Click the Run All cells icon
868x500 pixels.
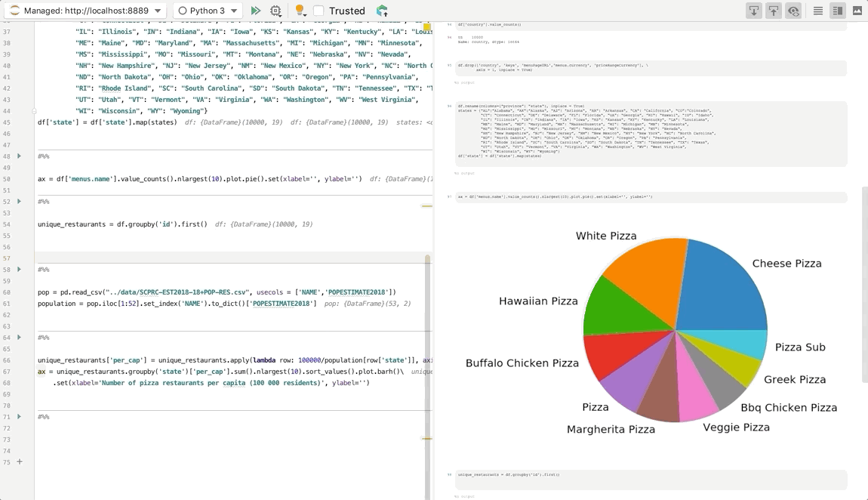255,11
